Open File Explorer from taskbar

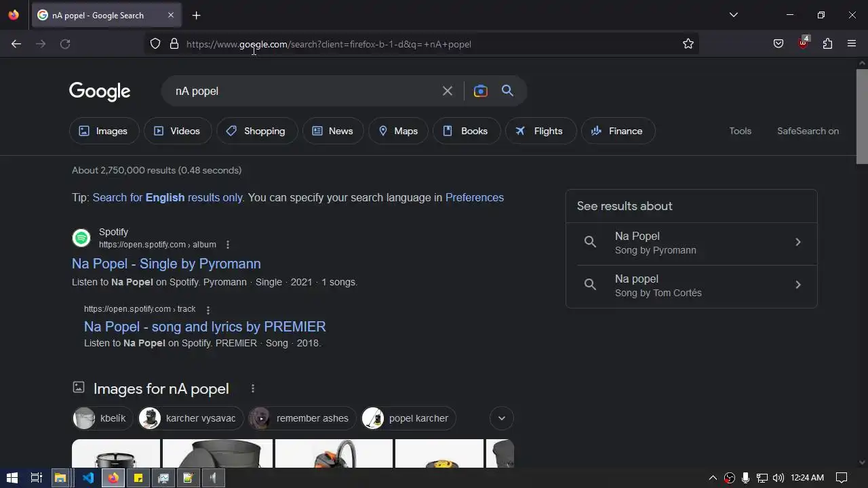tap(60, 478)
